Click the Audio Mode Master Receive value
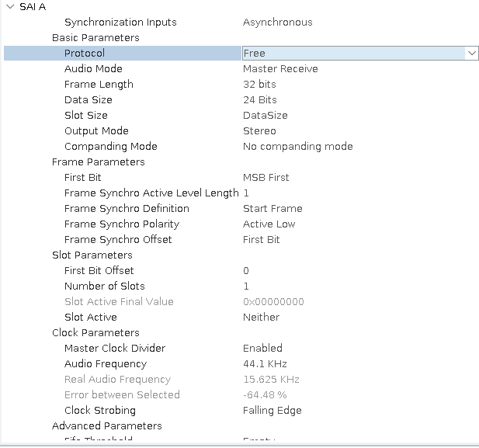This screenshot has width=479, height=448. tap(280, 69)
